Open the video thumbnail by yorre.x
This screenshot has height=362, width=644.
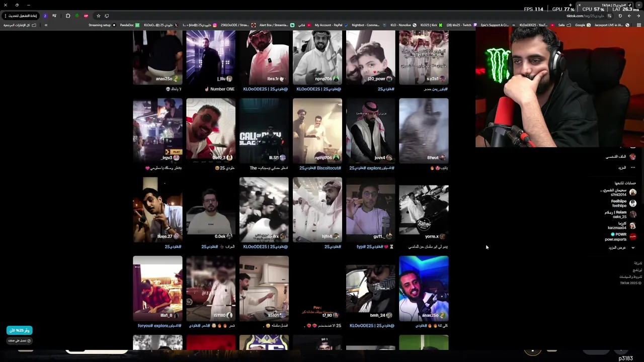point(424,209)
